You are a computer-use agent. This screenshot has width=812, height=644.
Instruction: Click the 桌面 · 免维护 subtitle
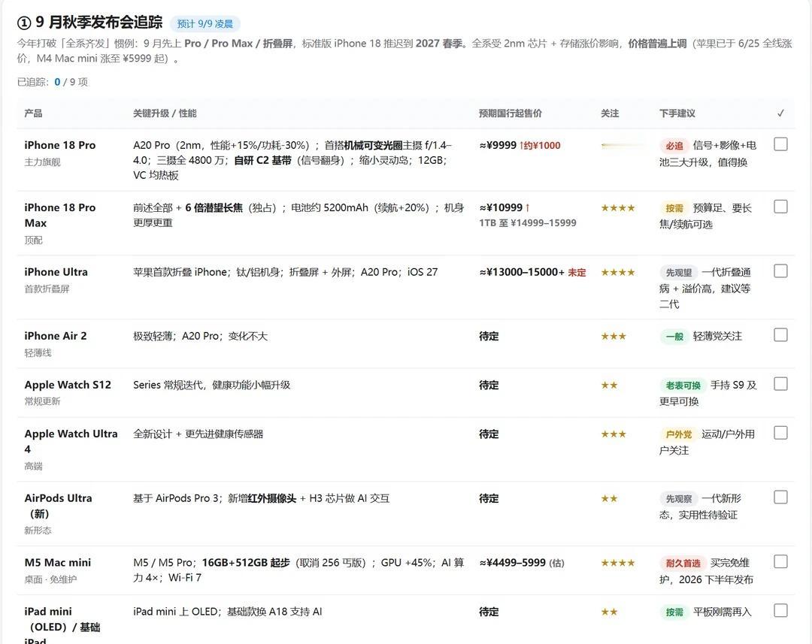pyautogui.click(x=50, y=579)
